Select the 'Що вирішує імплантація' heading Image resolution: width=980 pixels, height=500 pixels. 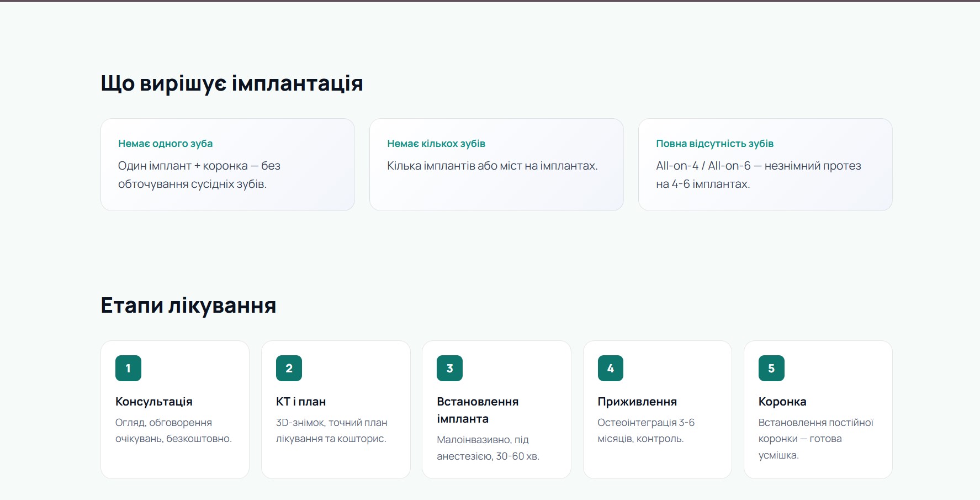pos(232,83)
